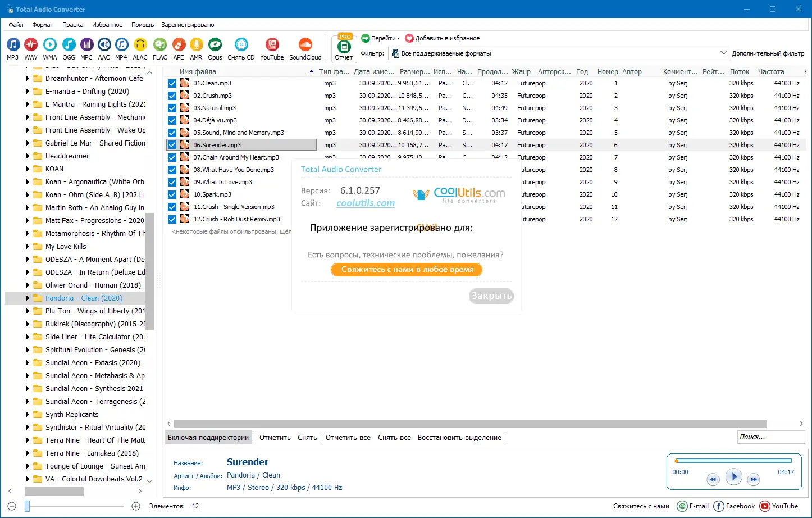This screenshot has height=518, width=812.
Task: Expand the Dreamhunter - Afternoon Cafe folder
Action: [x=28, y=79]
